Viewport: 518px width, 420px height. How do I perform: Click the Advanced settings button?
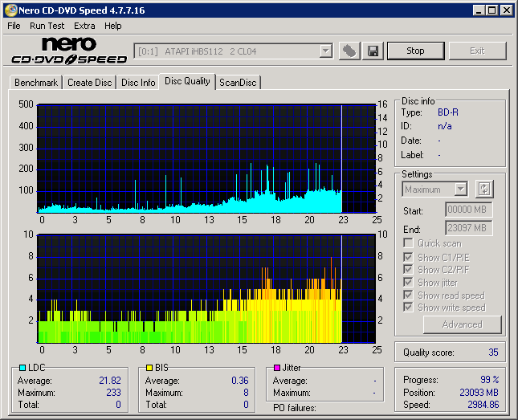(x=462, y=324)
